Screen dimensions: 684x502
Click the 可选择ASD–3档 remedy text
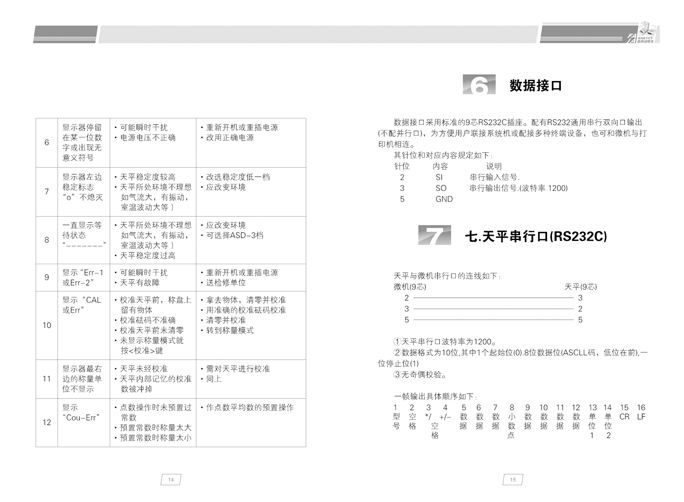pyautogui.click(x=235, y=235)
